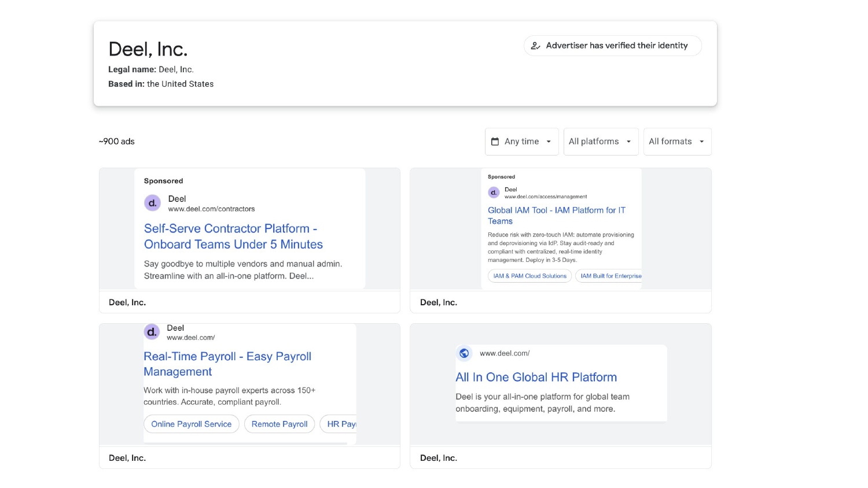Click www.deel.com/ URL in payroll ad
The height and width of the screenshot is (488, 868).
coord(191,338)
